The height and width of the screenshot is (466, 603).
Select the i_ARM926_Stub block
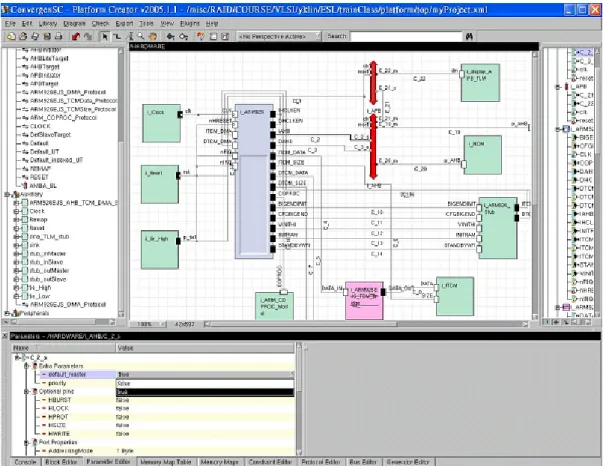[498, 228]
